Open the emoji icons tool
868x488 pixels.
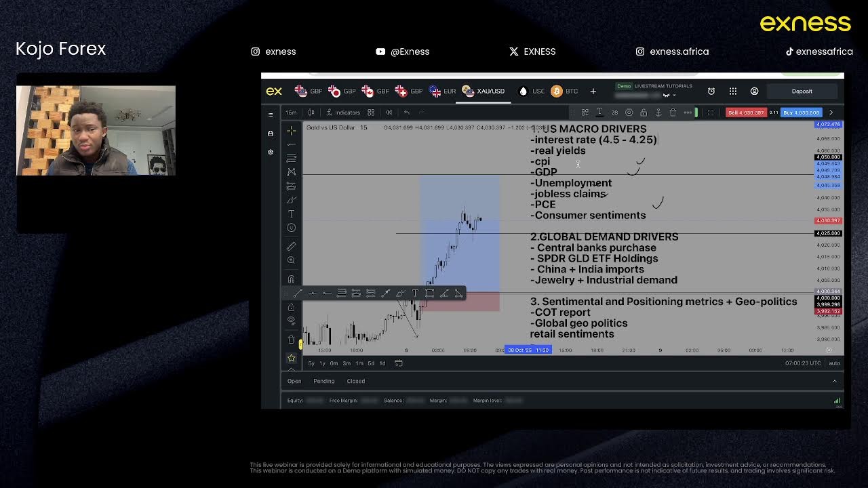click(x=292, y=228)
